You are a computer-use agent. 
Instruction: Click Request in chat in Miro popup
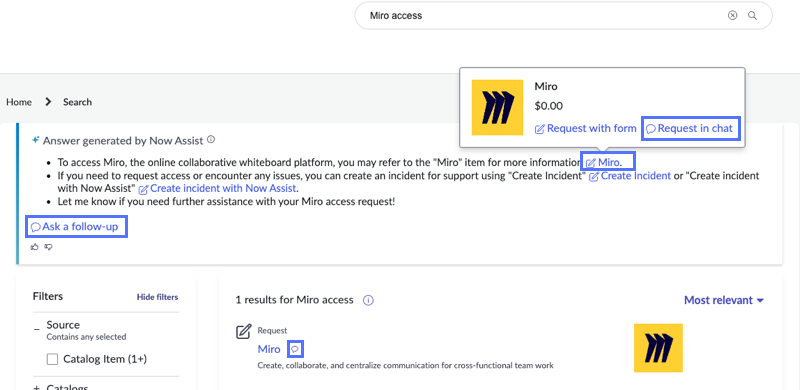pyautogui.click(x=689, y=129)
